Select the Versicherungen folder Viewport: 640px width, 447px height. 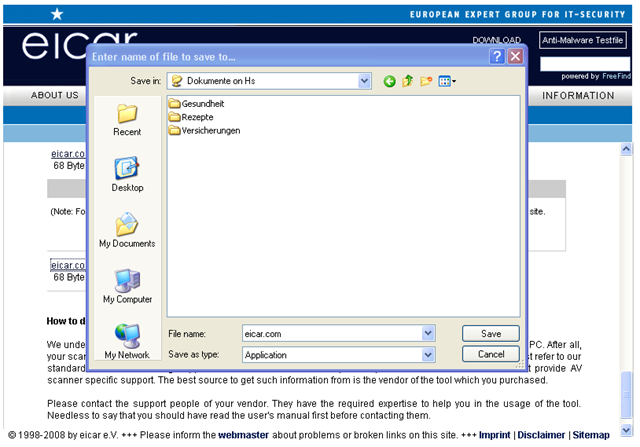(x=204, y=131)
